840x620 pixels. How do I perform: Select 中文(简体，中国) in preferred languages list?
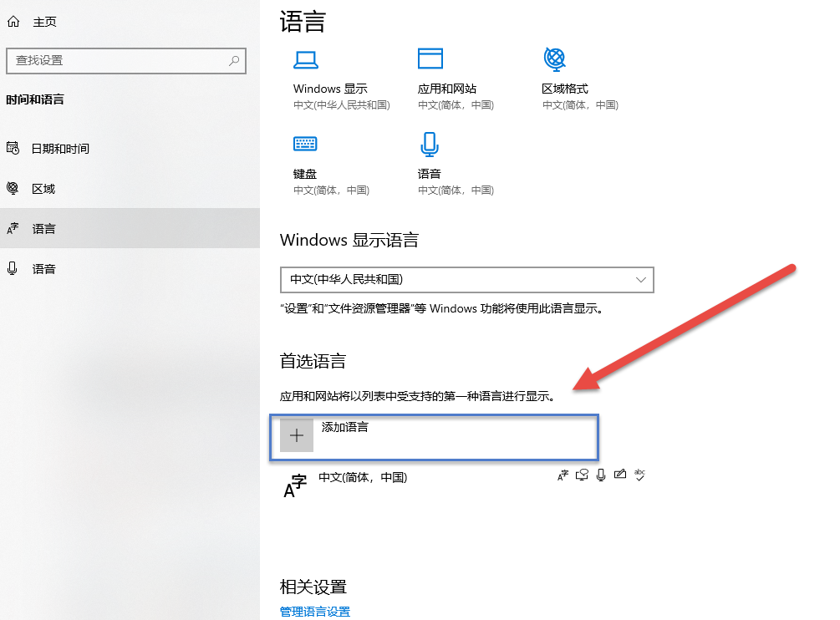point(363,478)
